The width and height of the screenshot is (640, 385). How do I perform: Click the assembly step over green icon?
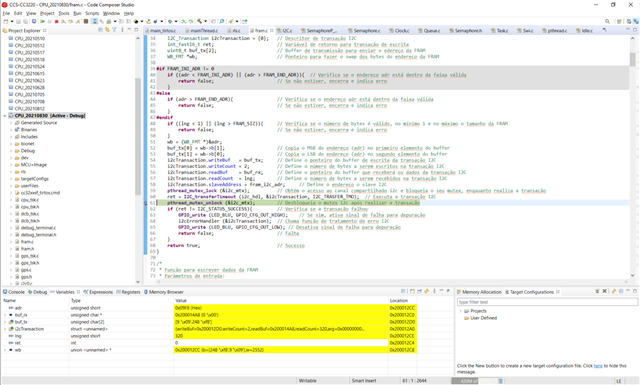click(x=191, y=21)
